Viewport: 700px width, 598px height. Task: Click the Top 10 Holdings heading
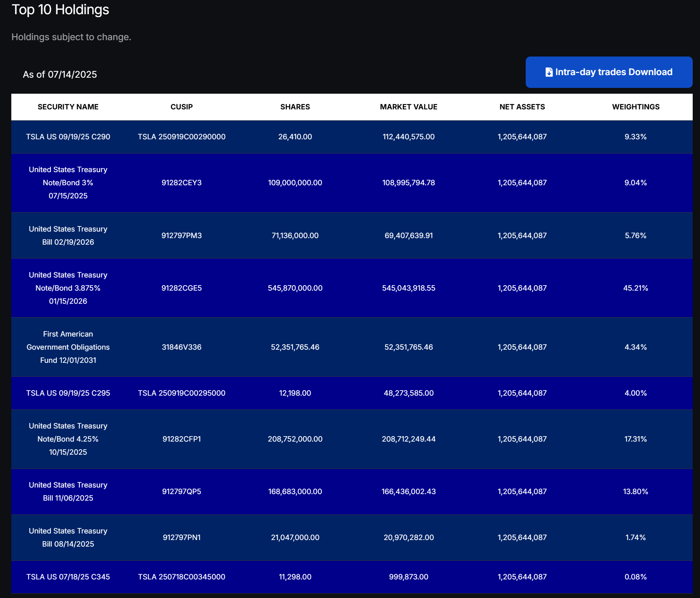[61, 9]
